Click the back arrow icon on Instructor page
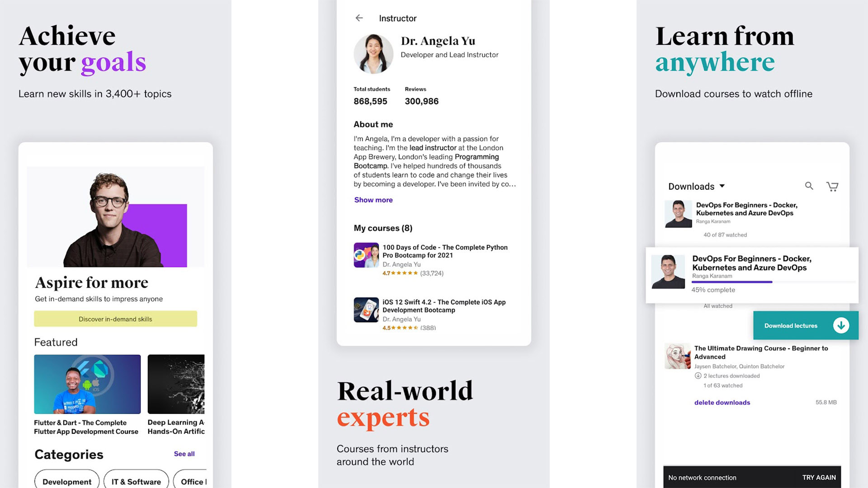This screenshot has width=868, height=488. [359, 17]
